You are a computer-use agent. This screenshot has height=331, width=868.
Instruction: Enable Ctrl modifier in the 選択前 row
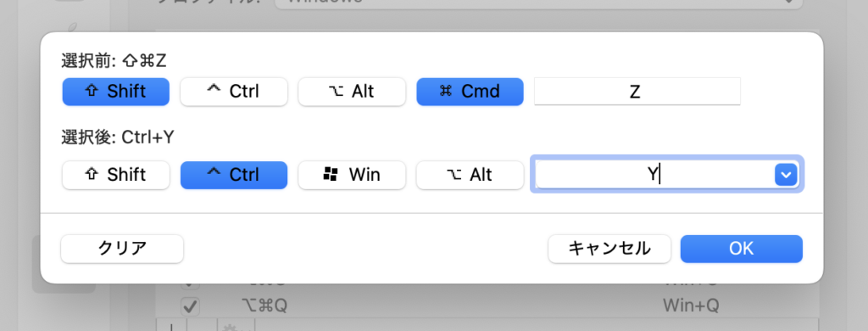click(234, 92)
